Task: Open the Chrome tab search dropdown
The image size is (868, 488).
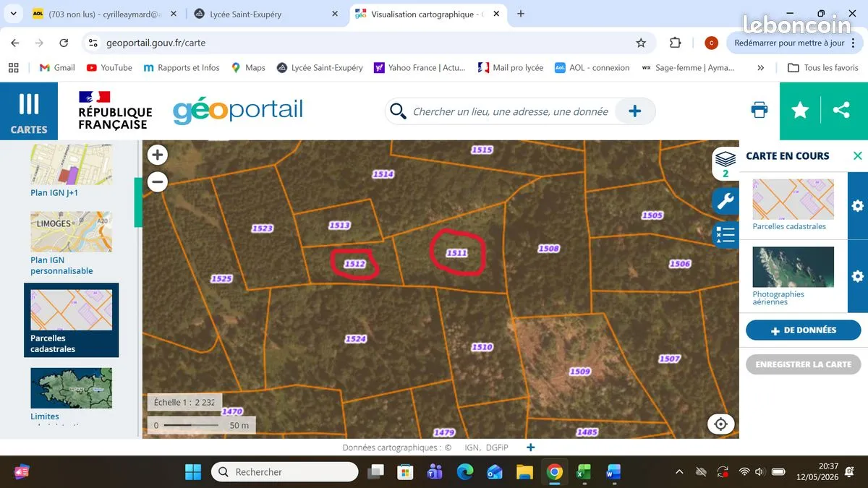Action: [13, 14]
